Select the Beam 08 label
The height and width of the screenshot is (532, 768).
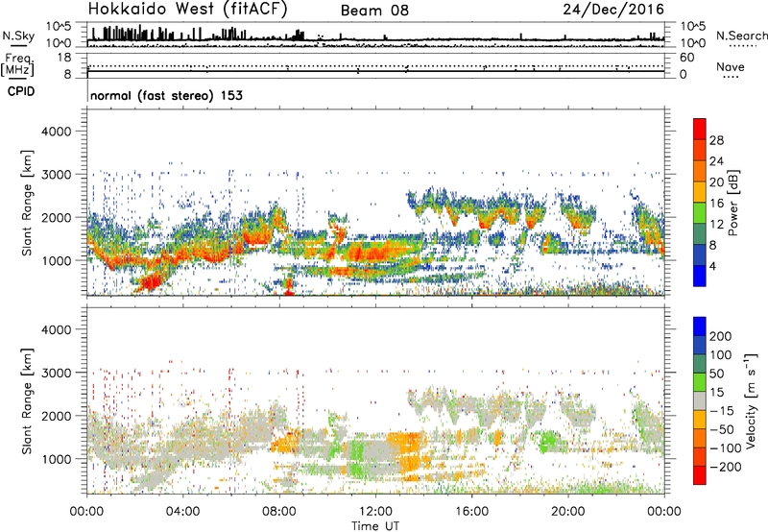pos(374,11)
